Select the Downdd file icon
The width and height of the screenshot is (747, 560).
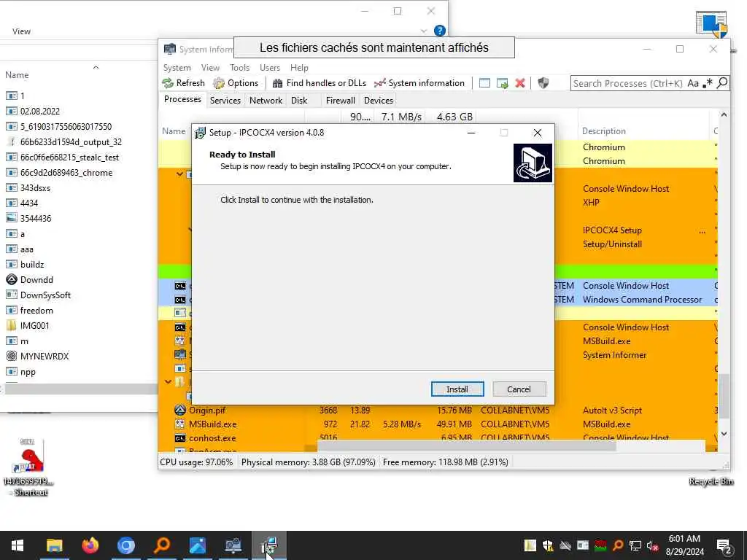[12, 279]
